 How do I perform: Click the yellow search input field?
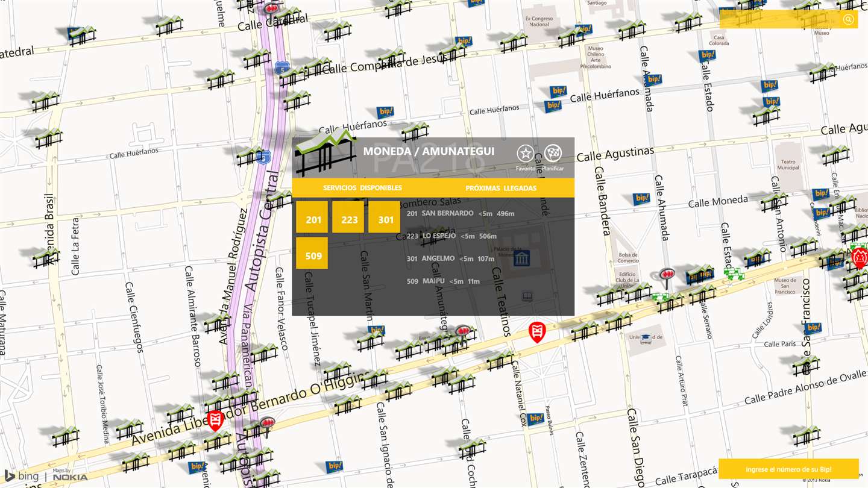pos(781,20)
